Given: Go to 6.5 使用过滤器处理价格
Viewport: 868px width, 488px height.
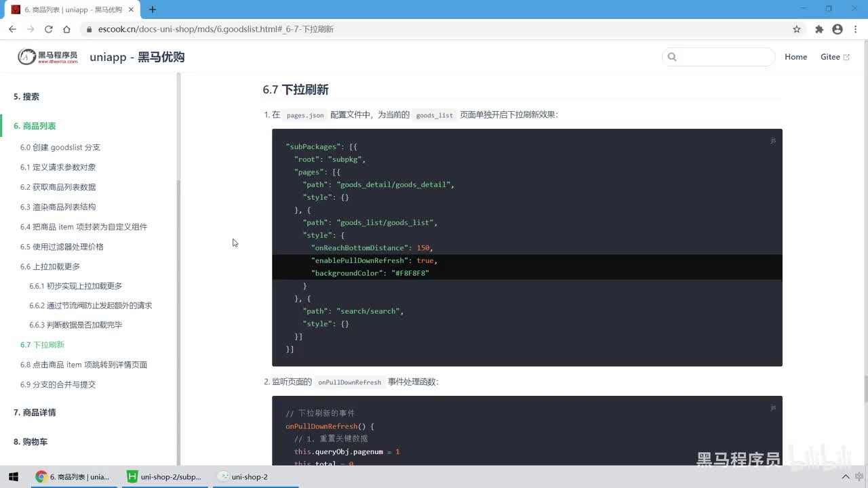Looking at the screenshot, I should (62, 247).
